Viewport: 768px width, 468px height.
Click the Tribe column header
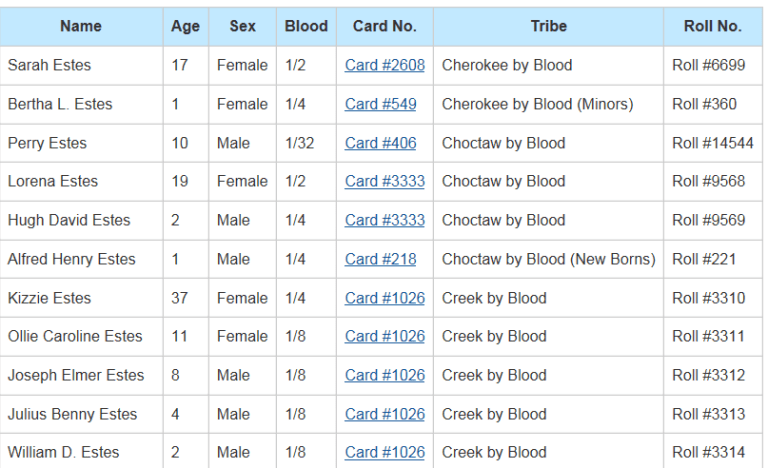pyautogui.click(x=548, y=26)
